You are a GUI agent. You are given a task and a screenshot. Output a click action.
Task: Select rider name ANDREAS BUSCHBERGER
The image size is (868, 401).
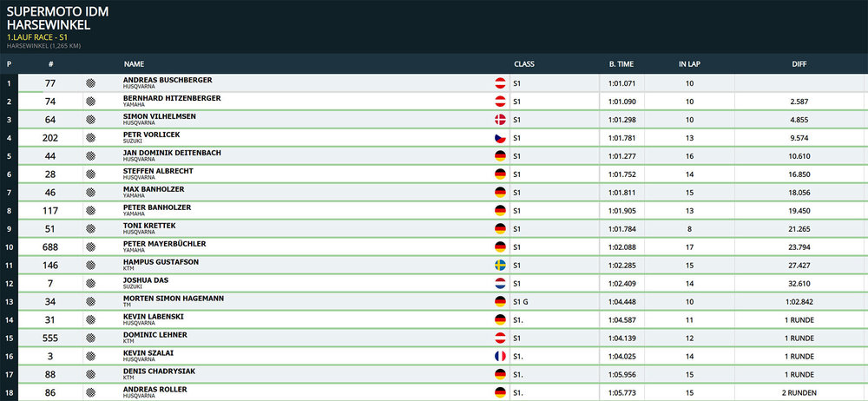(x=168, y=81)
